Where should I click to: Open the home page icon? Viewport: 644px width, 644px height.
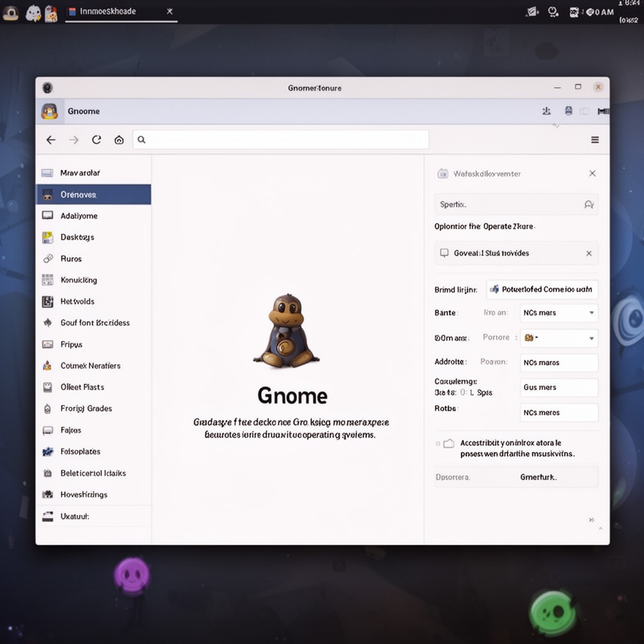point(119,140)
